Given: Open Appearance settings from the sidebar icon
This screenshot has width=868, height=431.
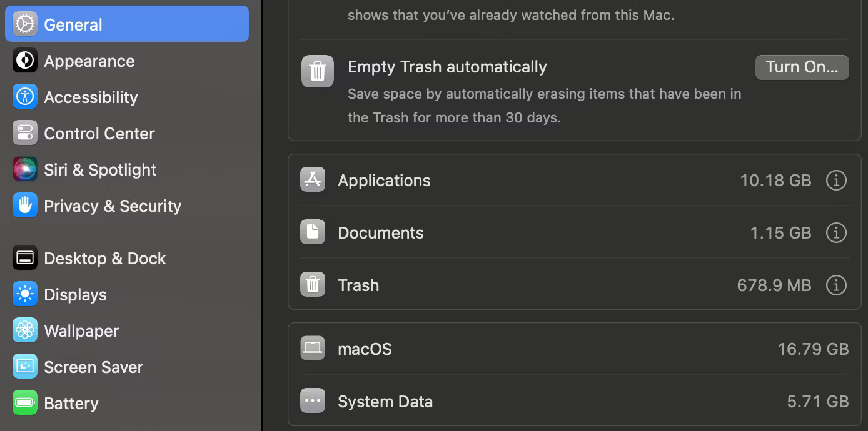Looking at the screenshot, I should (24, 60).
